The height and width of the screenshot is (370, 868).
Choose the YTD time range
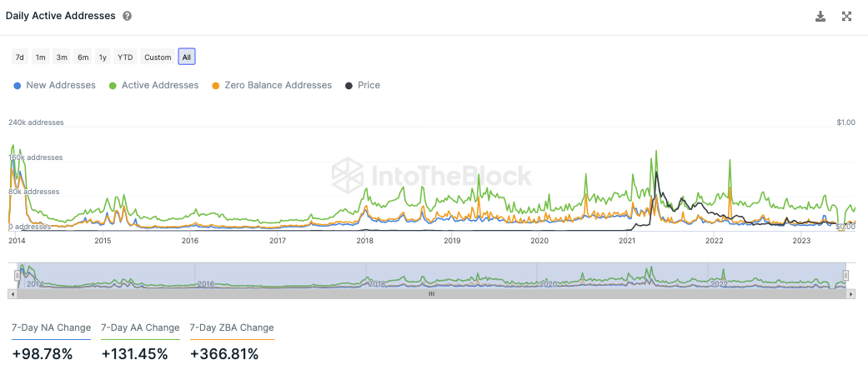click(125, 57)
